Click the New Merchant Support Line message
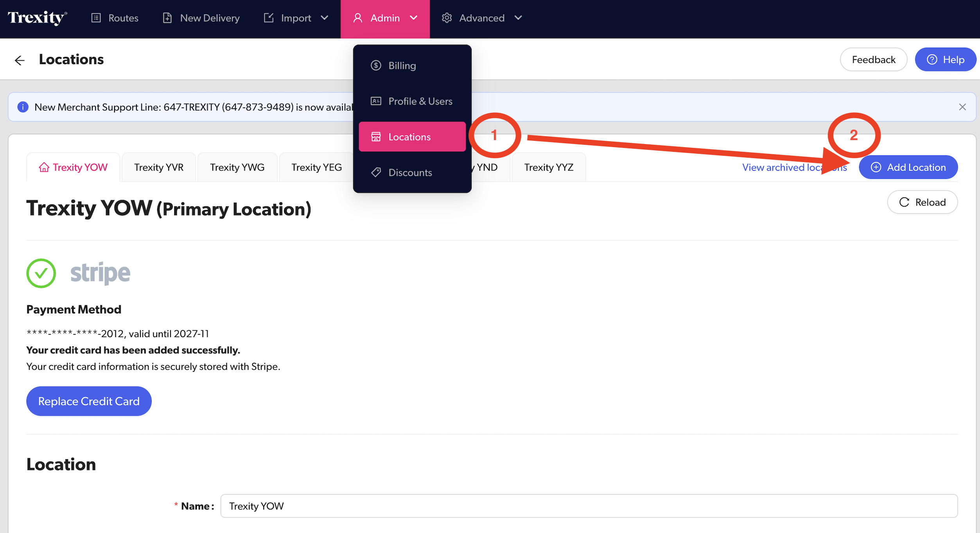 [x=194, y=107]
